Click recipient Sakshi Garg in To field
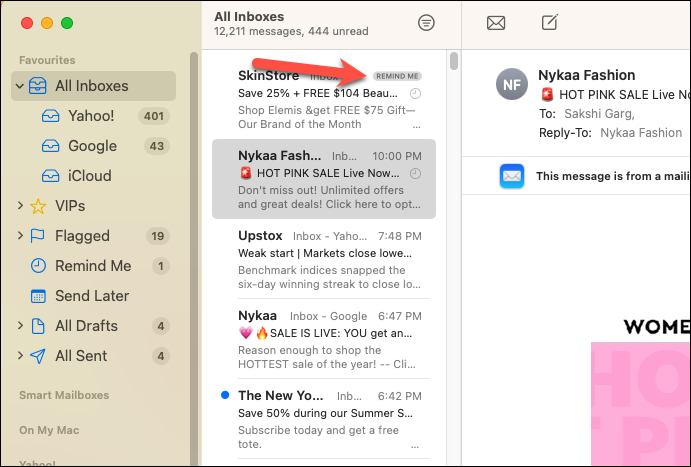This screenshot has width=691, height=467. point(599,114)
